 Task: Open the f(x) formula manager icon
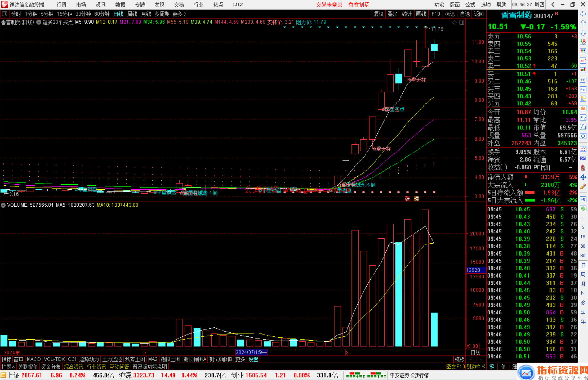pyautogui.click(x=583, y=127)
